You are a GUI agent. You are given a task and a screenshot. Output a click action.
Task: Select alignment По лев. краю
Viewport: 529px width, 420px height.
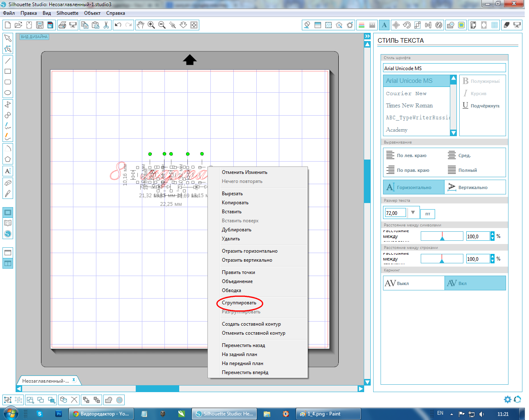click(407, 155)
